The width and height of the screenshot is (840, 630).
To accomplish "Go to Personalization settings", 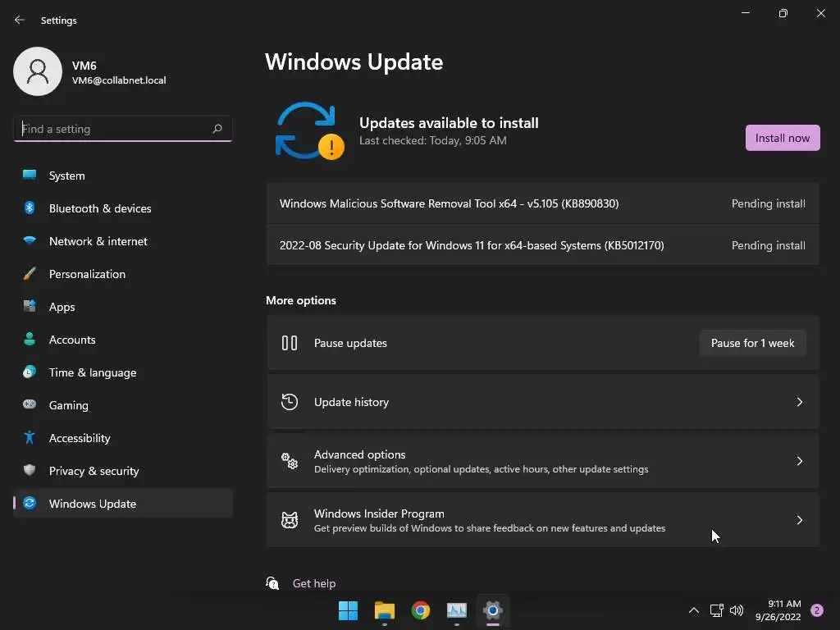I will pos(123,274).
